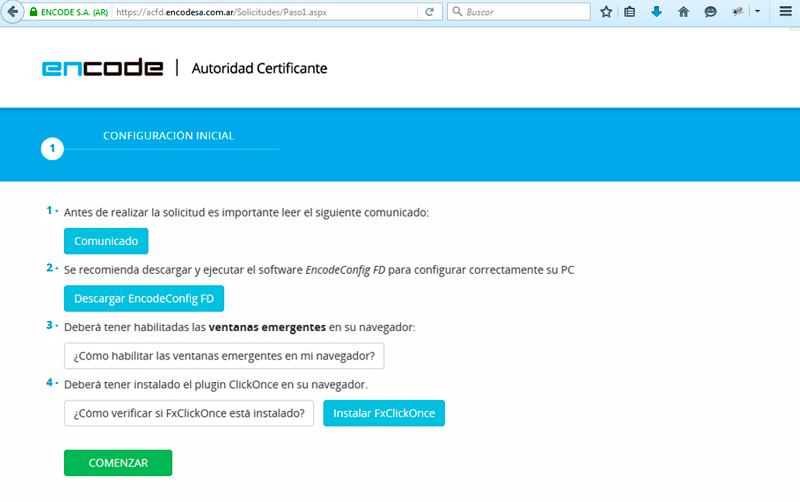Open the bookmarks list icon
The height and width of the screenshot is (502, 800).
[630, 12]
